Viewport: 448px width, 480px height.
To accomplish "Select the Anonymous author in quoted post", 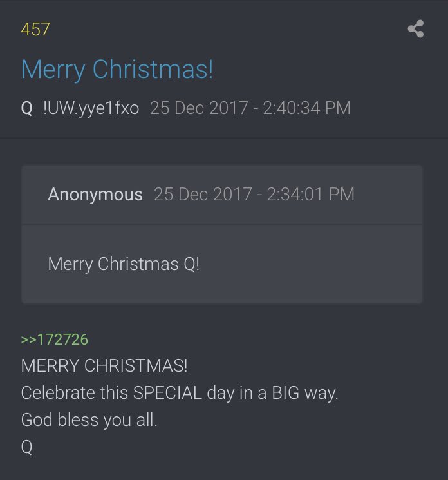I will pyautogui.click(x=95, y=195).
